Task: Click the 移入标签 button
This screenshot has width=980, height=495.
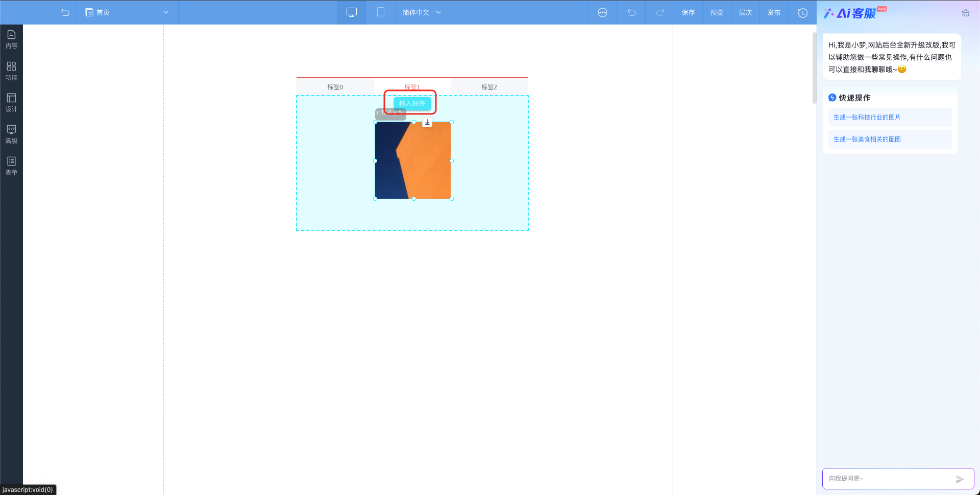Action: (412, 103)
